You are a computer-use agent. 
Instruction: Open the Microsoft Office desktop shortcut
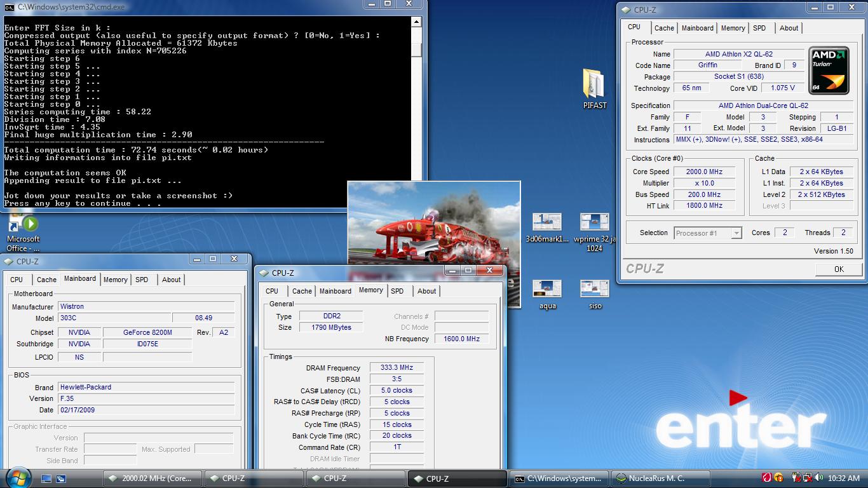tap(23, 233)
